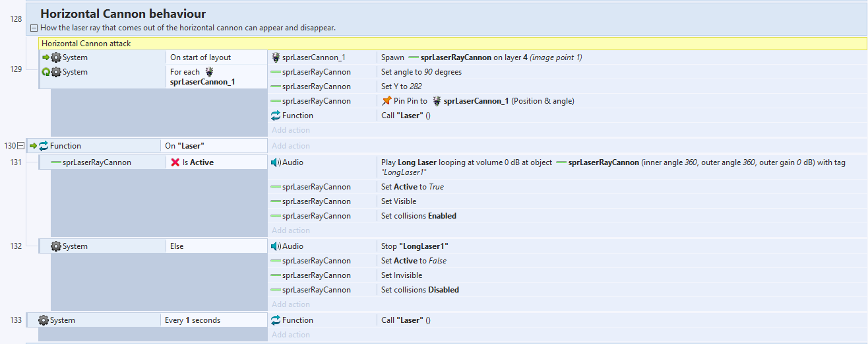Click event number 129 in the margin
The height and width of the screenshot is (344, 868).
click(16, 69)
